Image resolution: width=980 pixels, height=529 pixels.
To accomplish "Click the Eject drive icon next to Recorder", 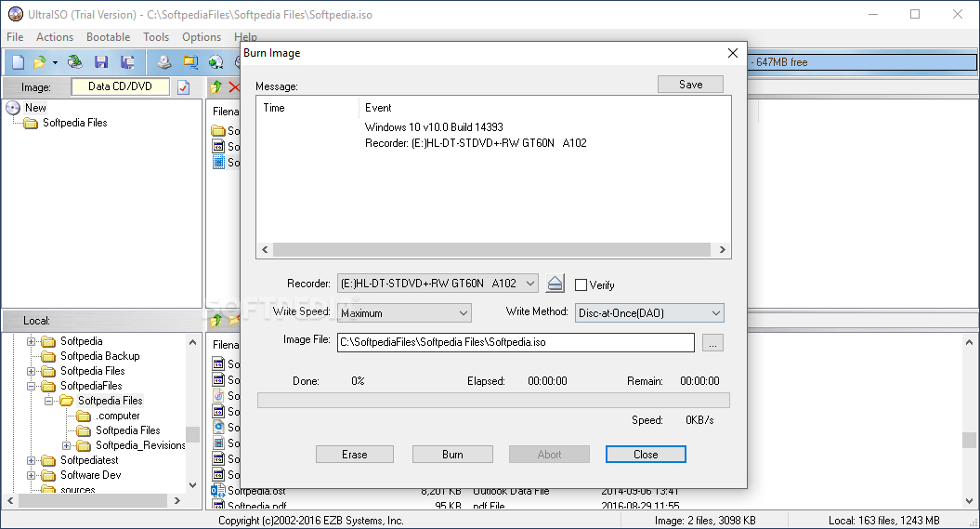I will pos(555,284).
